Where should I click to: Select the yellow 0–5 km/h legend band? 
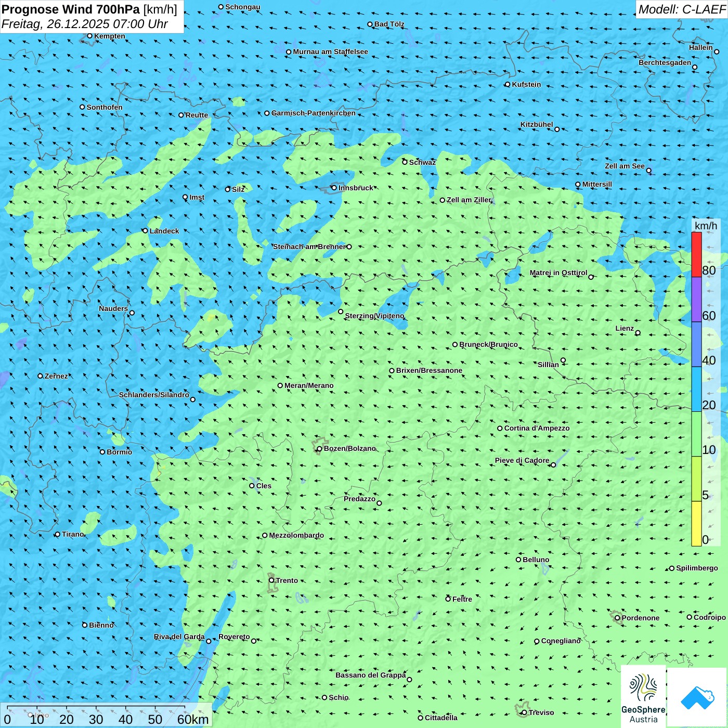696,524
